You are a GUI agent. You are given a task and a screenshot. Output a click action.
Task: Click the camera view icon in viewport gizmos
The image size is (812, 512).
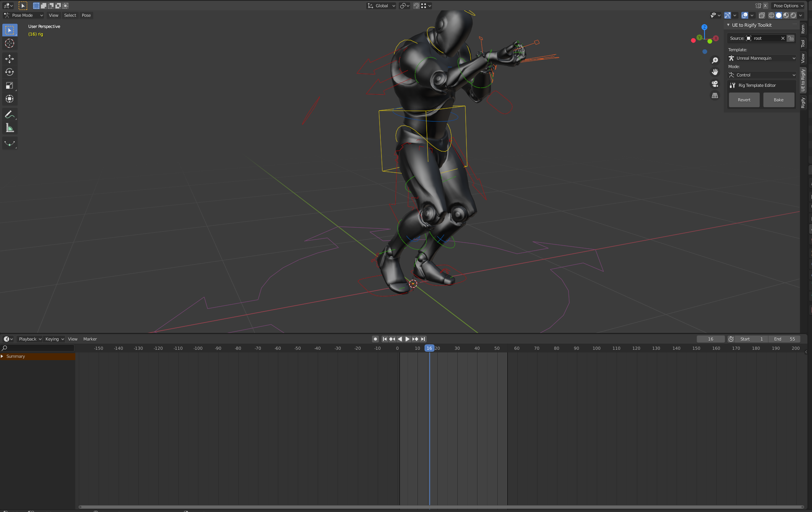715,84
